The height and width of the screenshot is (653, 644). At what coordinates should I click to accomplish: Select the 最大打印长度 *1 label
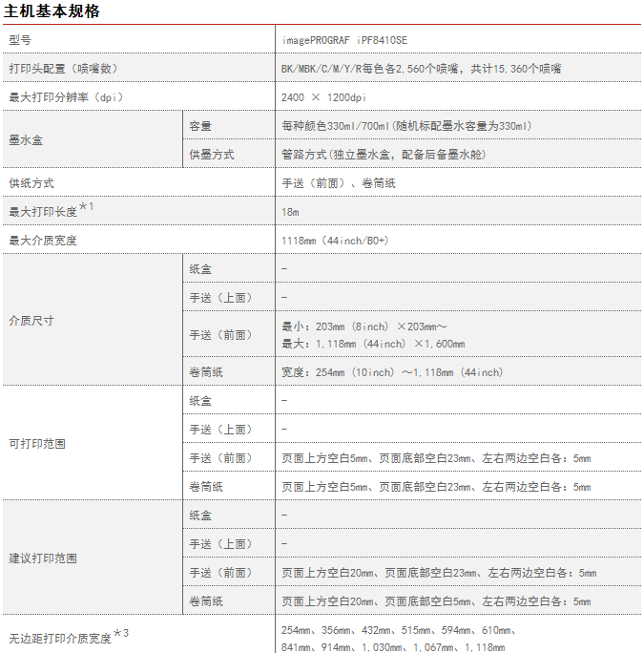click(52, 209)
